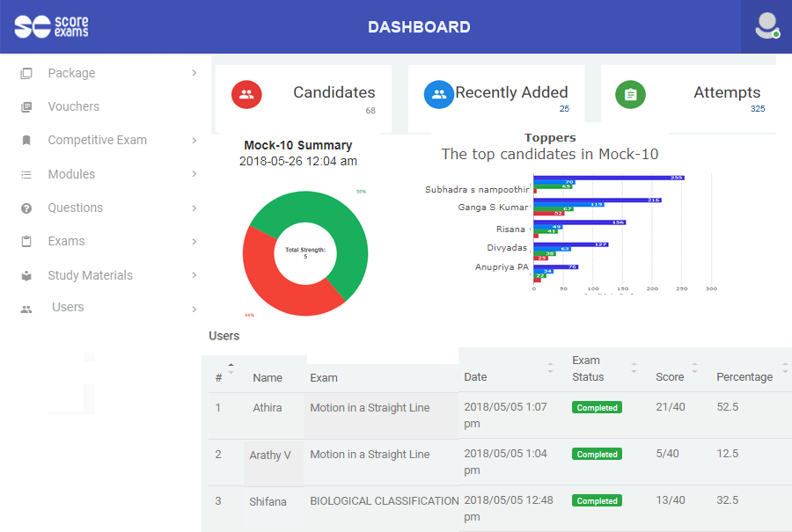The width and height of the screenshot is (792, 532).
Task: Select the Users people icon in sidebar
Action: (26, 308)
